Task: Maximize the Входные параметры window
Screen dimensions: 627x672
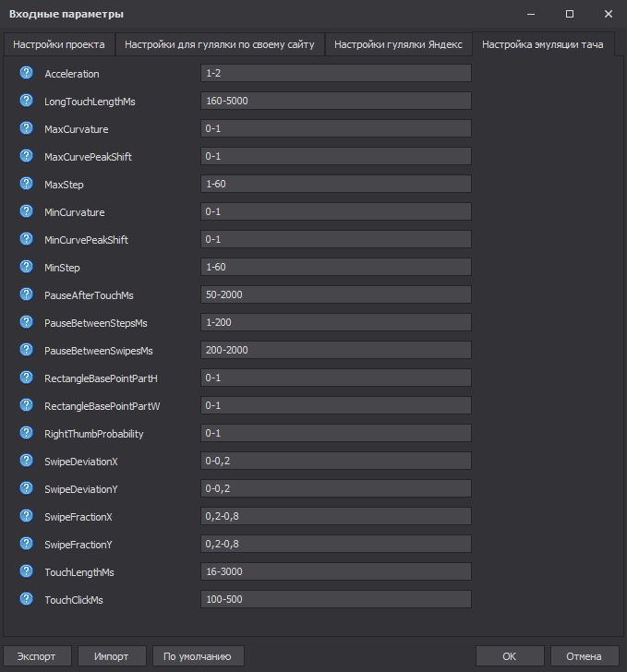Action: pyautogui.click(x=570, y=14)
